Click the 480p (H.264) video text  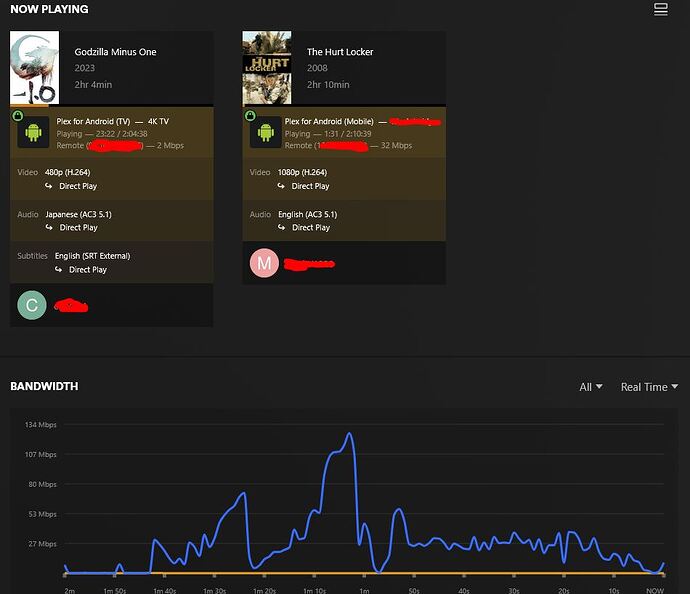(x=67, y=172)
